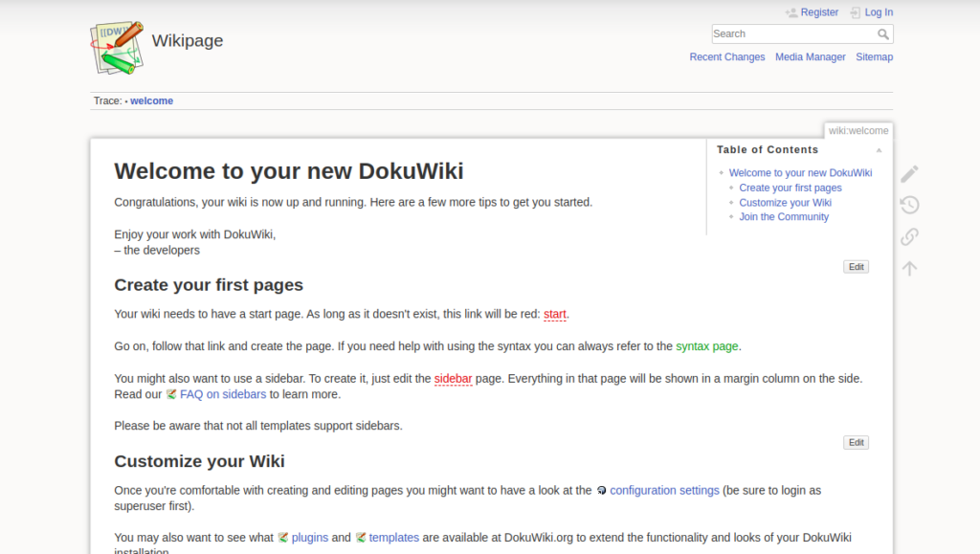Click the back to top arrow icon

click(909, 269)
